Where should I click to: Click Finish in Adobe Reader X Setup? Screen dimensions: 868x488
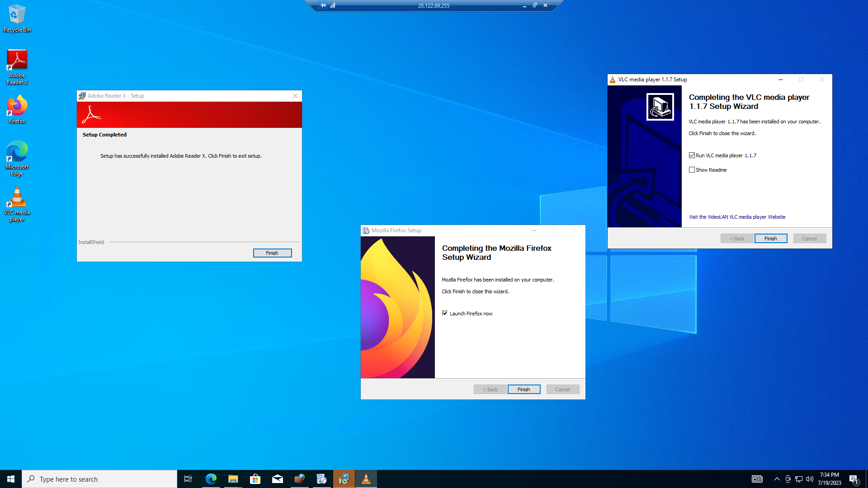pos(272,253)
